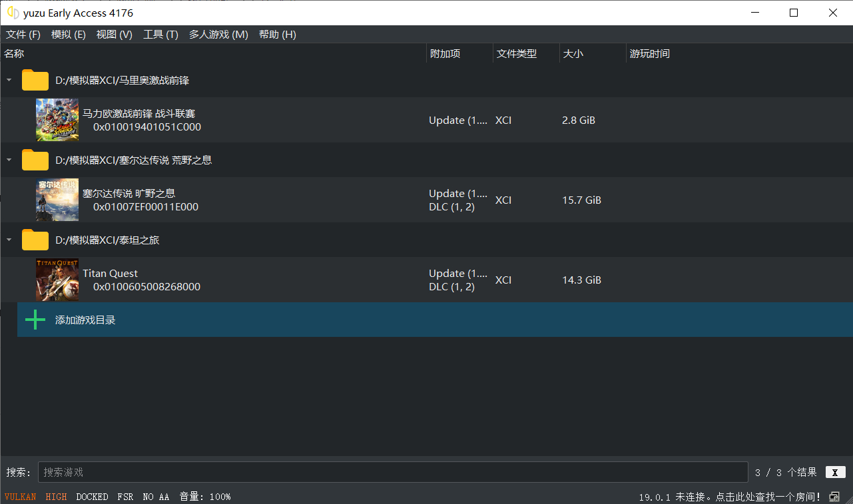Viewport: 853px width, 504px height.
Task: Click XCI file type in Mario Strikers row
Action: click(x=503, y=121)
